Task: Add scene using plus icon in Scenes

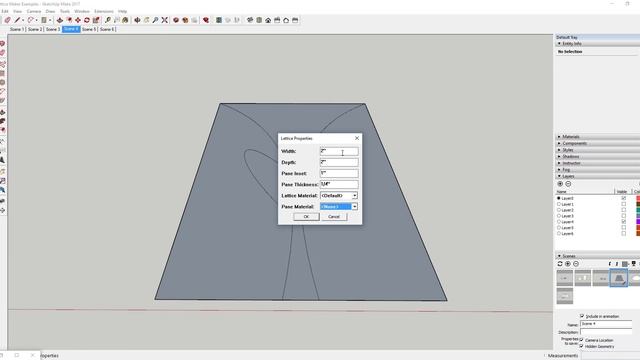Action: pyautogui.click(x=568, y=264)
